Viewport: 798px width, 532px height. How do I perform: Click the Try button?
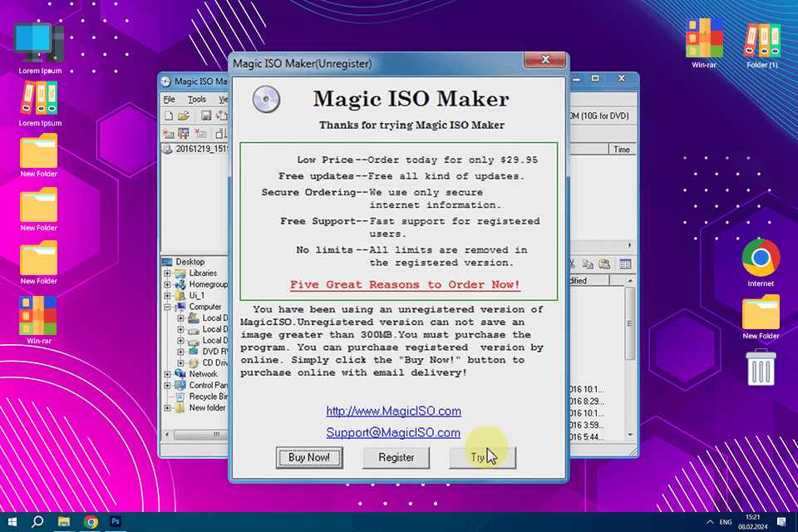(x=482, y=457)
